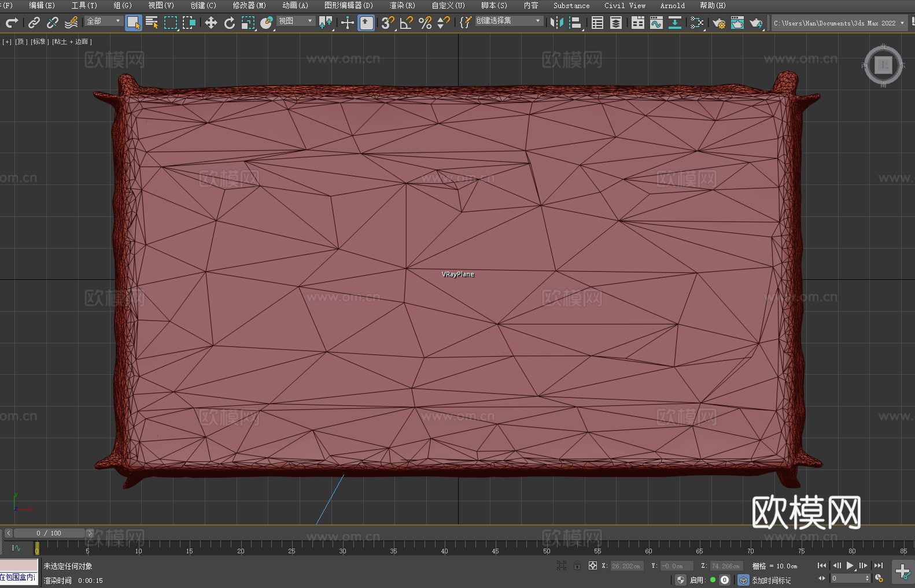Click the Align tool icon
This screenshot has width=915, height=588.
[x=575, y=23]
